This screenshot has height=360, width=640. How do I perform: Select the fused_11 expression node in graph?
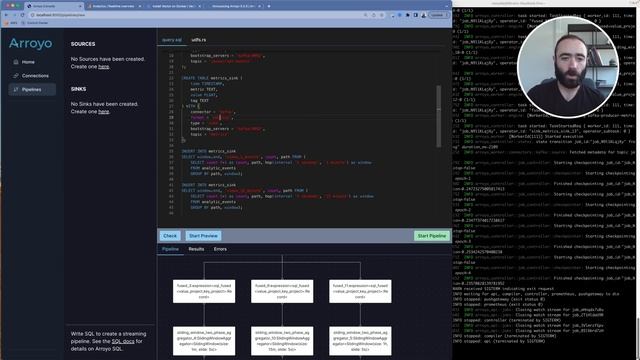360,291
